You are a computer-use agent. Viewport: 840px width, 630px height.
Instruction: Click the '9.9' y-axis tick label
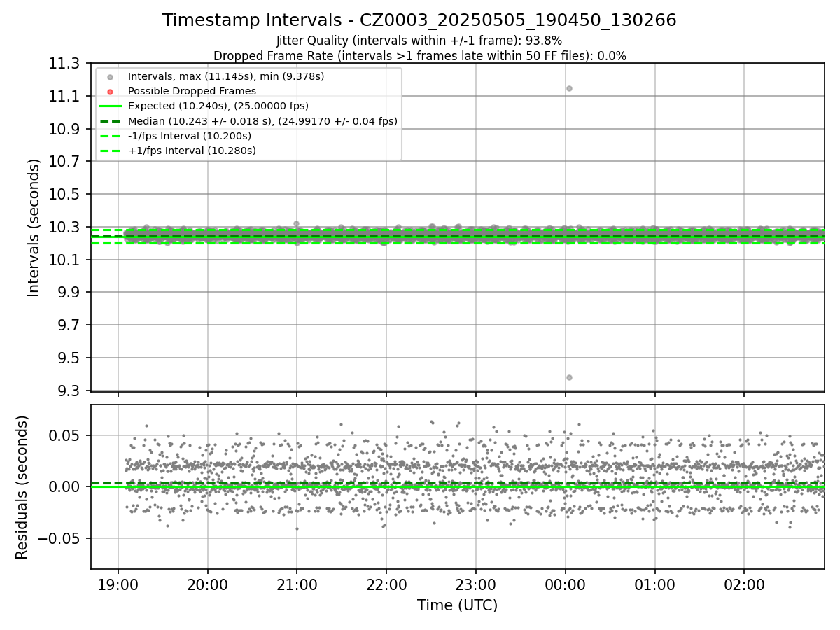pyautogui.click(x=69, y=293)
